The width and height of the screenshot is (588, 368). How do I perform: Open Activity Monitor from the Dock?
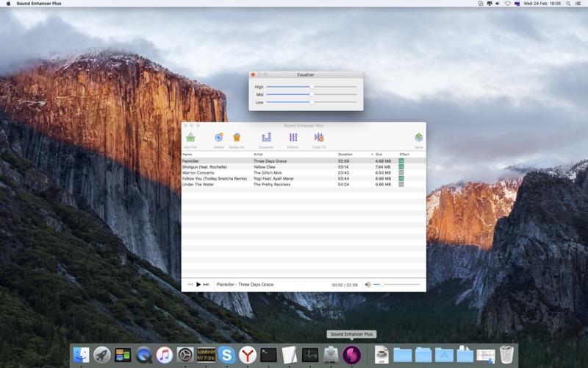pyautogui.click(x=310, y=355)
